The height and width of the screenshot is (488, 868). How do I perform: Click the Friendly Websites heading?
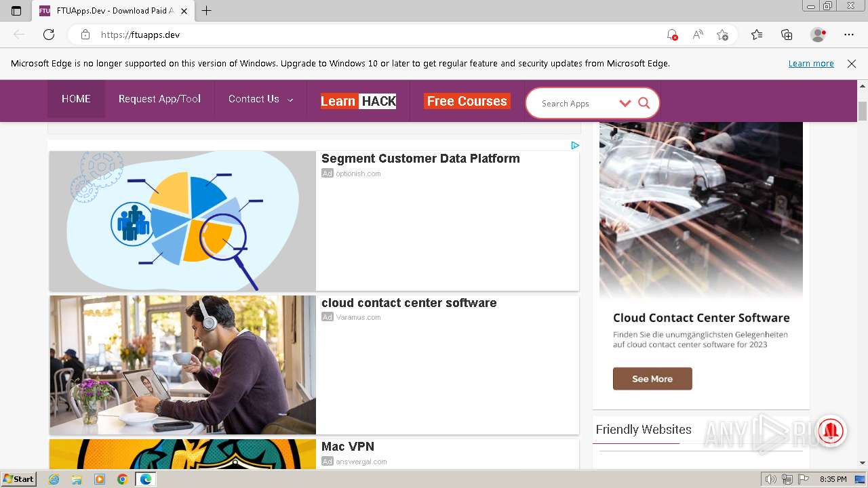pyautogui.click(x=644, y=430)
